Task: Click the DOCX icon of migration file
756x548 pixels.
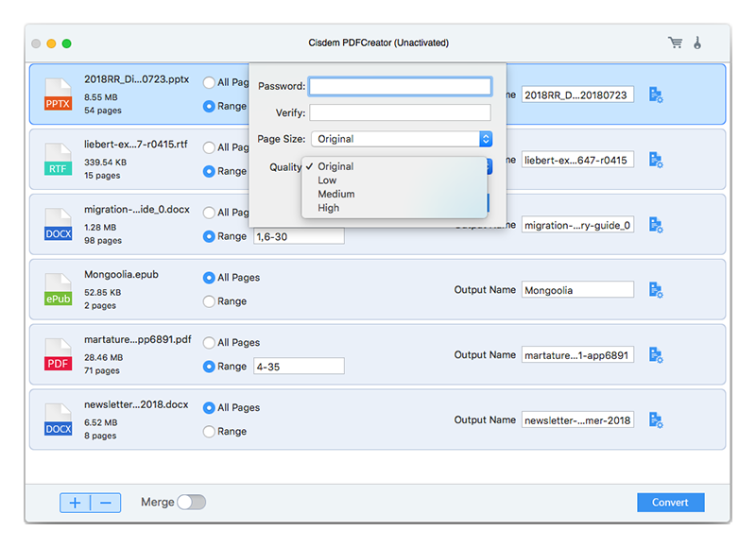Action: (x=58, y=225)
